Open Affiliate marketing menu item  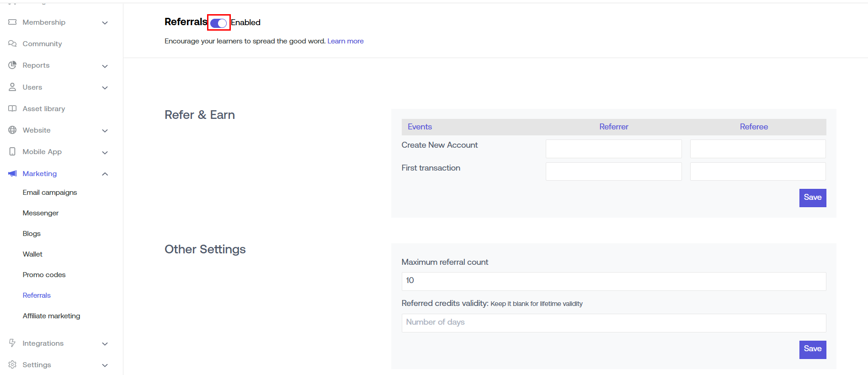click(51, 316)
